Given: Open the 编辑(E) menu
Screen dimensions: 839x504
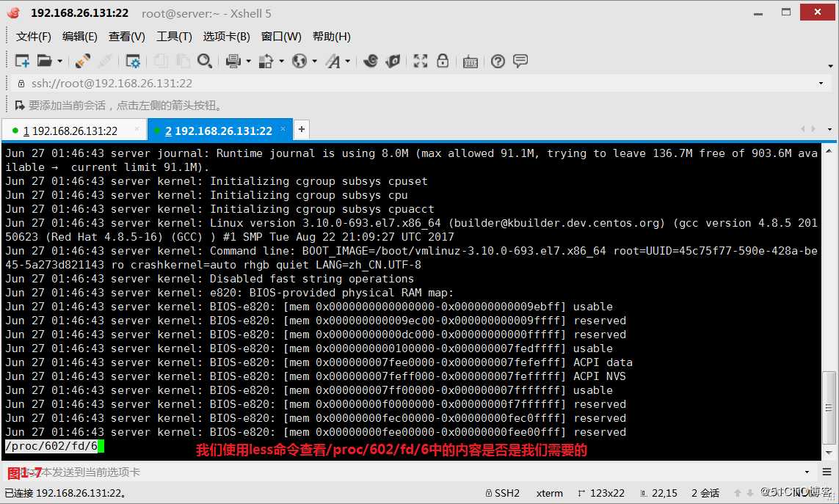Looking at the screenshot, I should click(80, 37).
